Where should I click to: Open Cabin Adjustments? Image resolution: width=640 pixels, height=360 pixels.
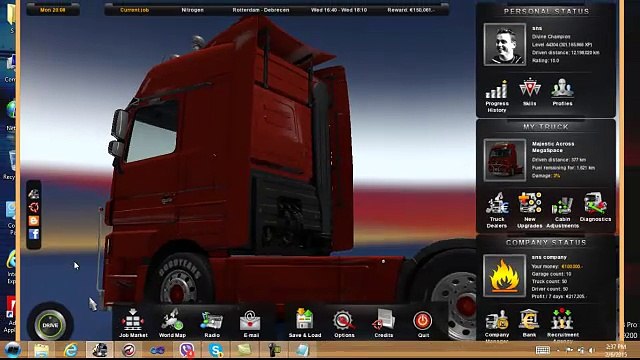562,211
